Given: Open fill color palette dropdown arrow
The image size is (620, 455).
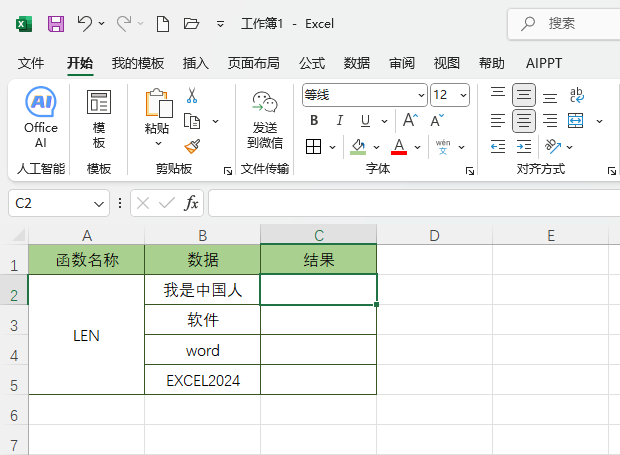Looking at the screenshot, I should tap(376, 147).
